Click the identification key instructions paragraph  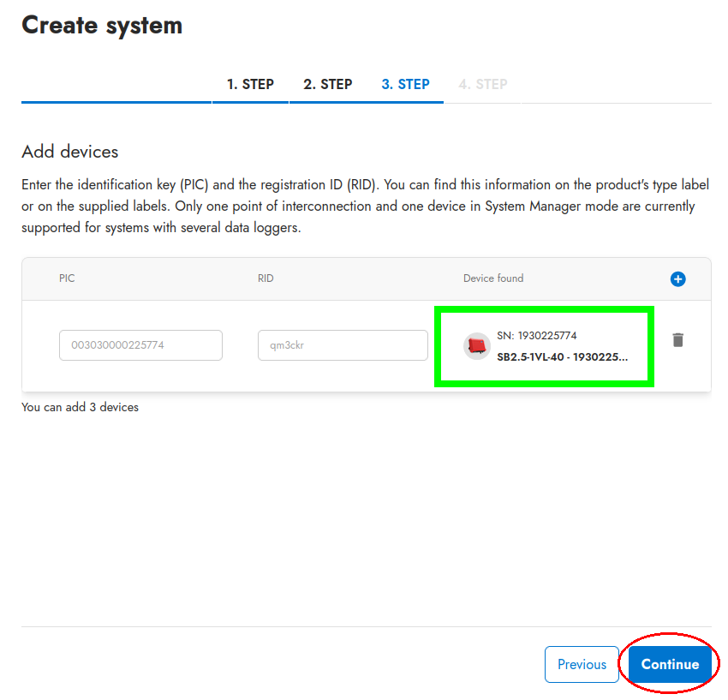pos(365,206)
